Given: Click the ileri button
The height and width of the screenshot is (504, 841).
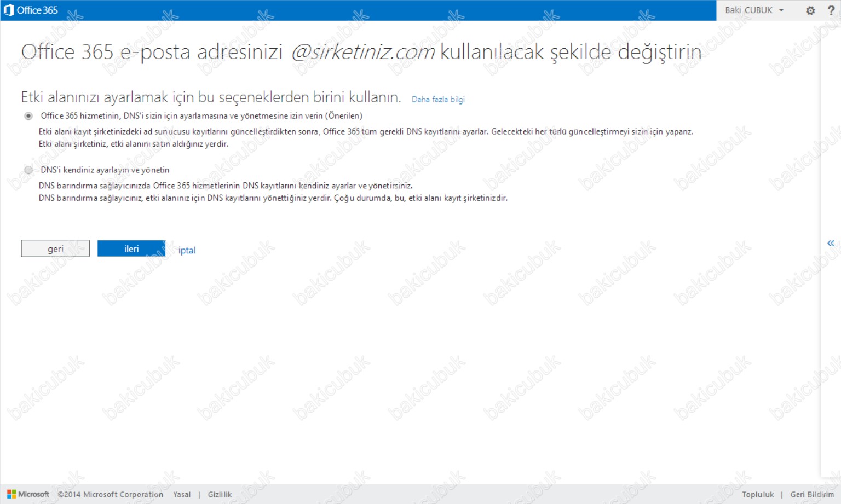Looking at the screenshot, I should pos(131,248).
